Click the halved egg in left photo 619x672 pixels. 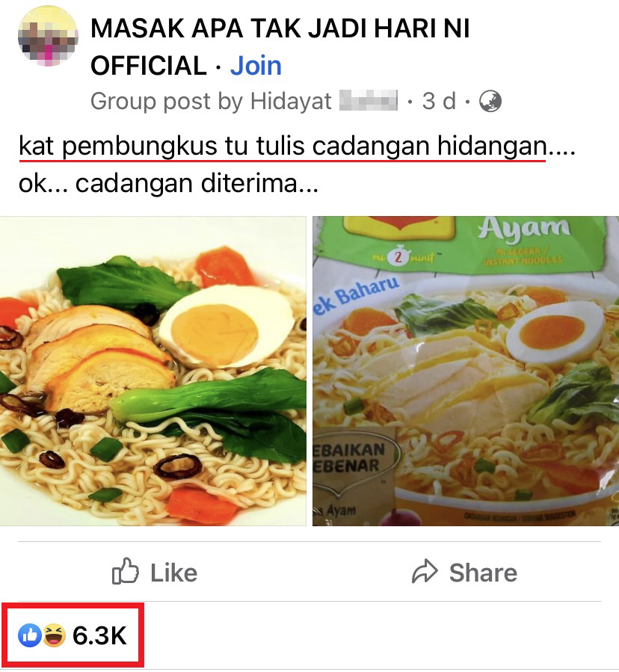(x=227, y=327)
